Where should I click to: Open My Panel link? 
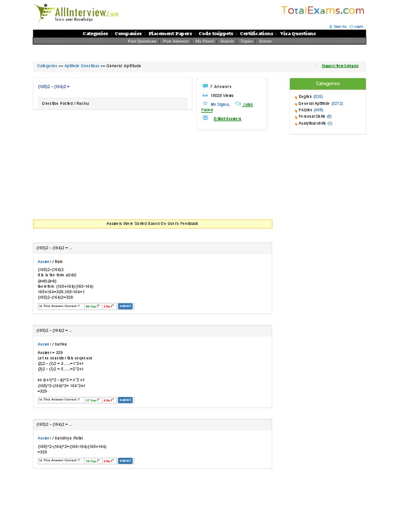tap(205, 41)
